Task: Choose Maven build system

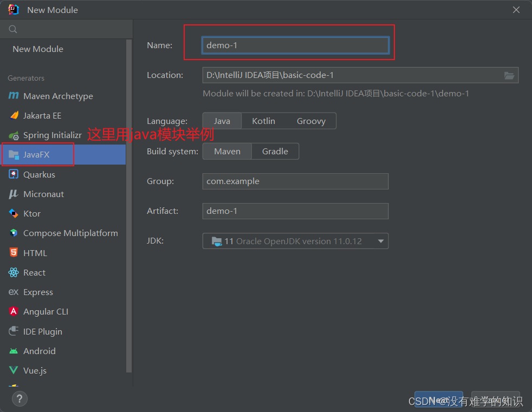Action: point(228,151)
